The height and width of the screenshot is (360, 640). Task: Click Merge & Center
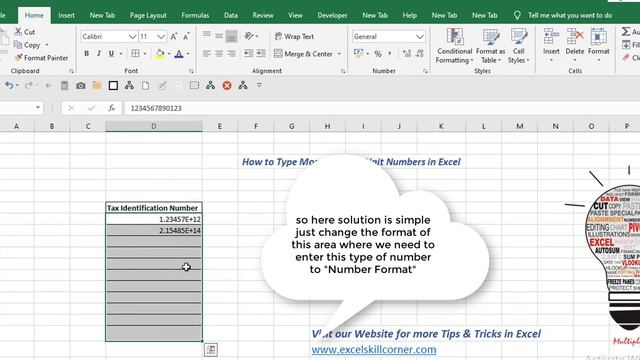(304, 53)
